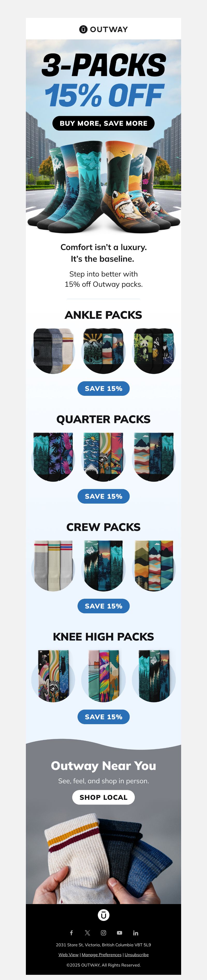Click Save 15% under Knee High Packs
The image size is (207, 980).
pyautogui.click(x=103, y=716)
